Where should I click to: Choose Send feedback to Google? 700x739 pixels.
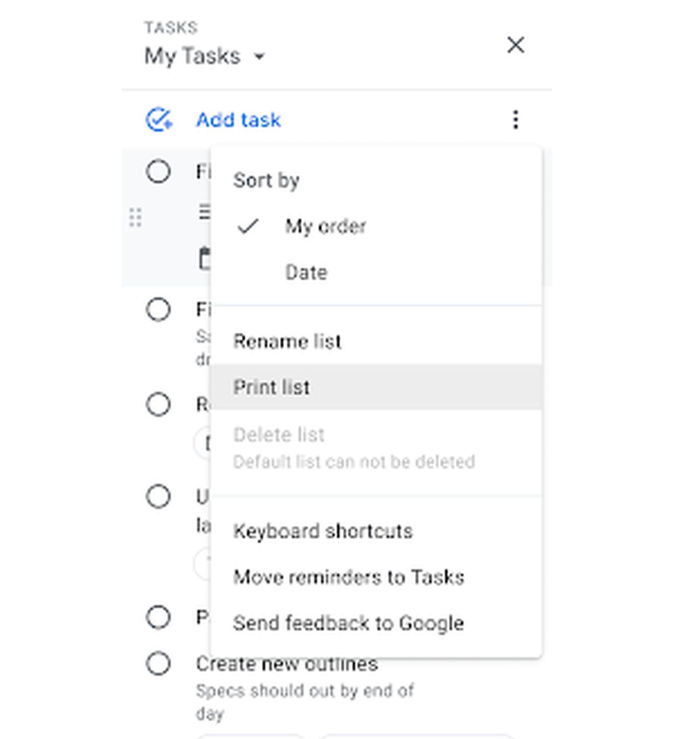pos(348,623)
